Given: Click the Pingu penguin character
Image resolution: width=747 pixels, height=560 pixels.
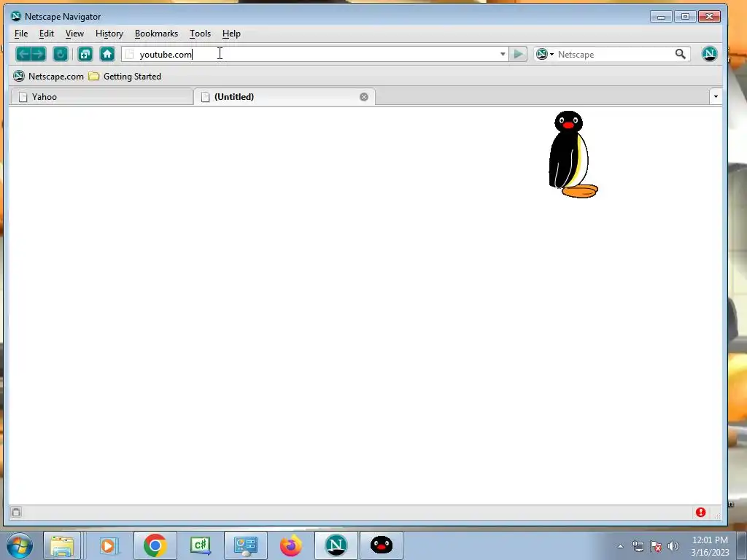Looking at the screenshot, I should (572, 155).
